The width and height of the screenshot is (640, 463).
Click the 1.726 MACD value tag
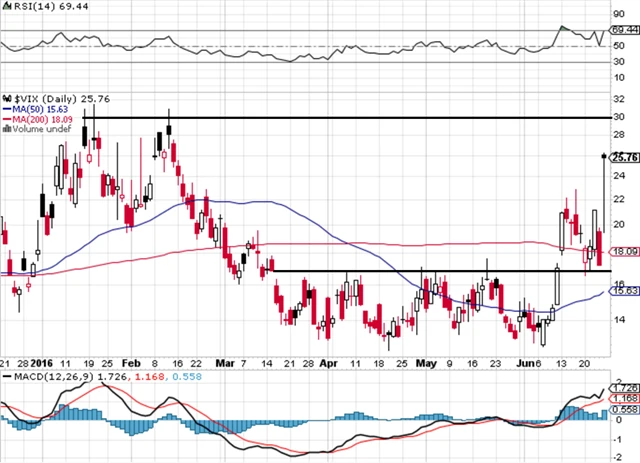click(625, 386)
